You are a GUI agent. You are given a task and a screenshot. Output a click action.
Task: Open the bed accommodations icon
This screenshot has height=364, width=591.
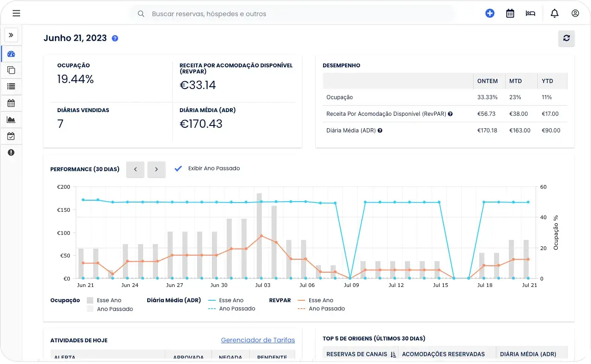tap(530, 13)
